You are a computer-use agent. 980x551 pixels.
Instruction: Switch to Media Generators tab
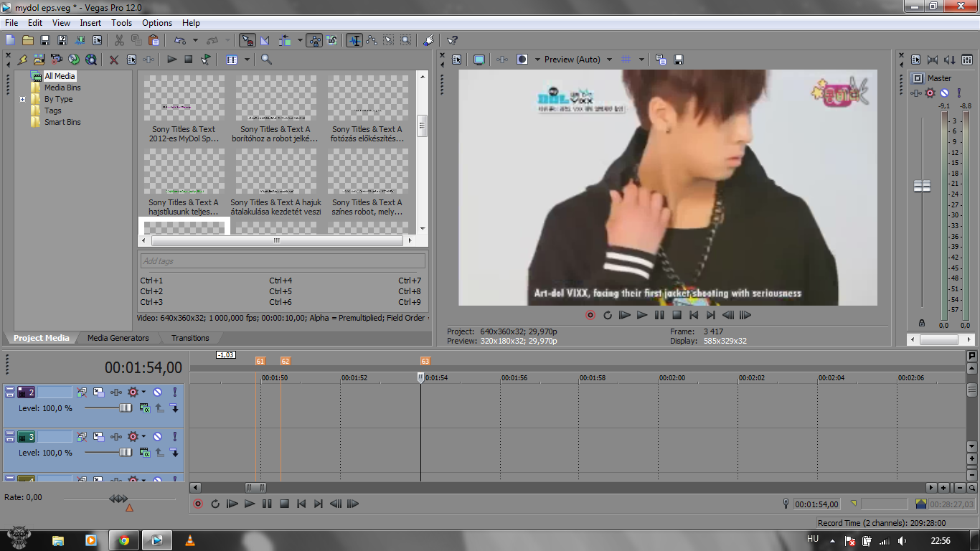click(x=118, y=338)
